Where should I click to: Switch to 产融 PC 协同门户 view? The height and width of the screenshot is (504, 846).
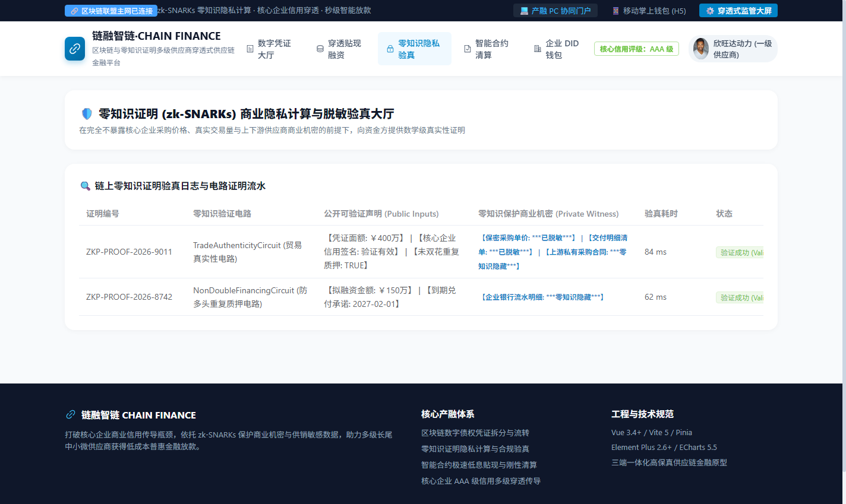pos(555,11)
